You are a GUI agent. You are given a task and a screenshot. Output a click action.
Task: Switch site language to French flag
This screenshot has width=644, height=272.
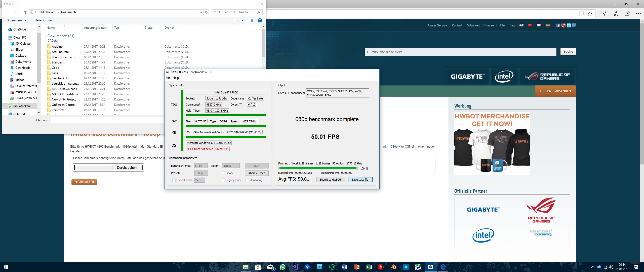539,25
